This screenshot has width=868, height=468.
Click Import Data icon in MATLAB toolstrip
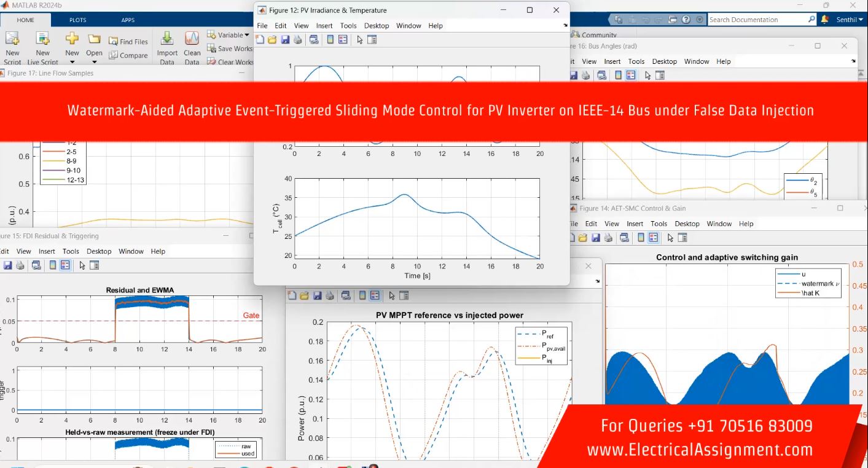click(167, 41)
